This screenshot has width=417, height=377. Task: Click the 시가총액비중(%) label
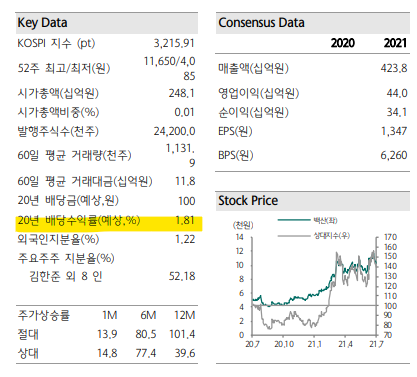coord(58,112)
